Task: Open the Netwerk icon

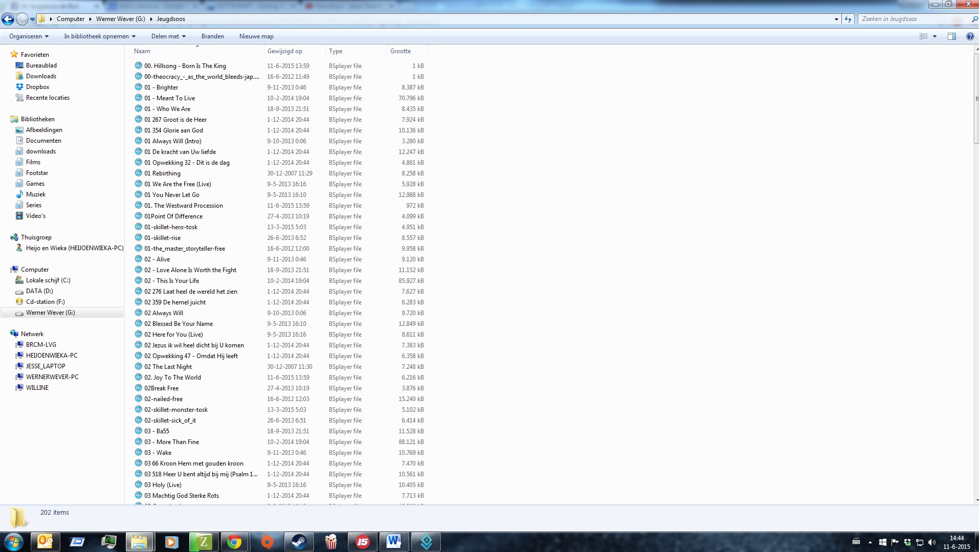Action: pos(14,334)
